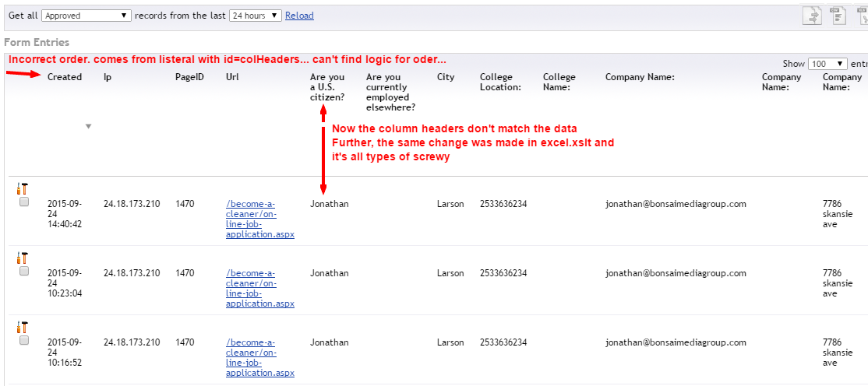Open tools icon for the 10:16:52 entry
This screenshot has width=868, height=386.
coord(23,328)
